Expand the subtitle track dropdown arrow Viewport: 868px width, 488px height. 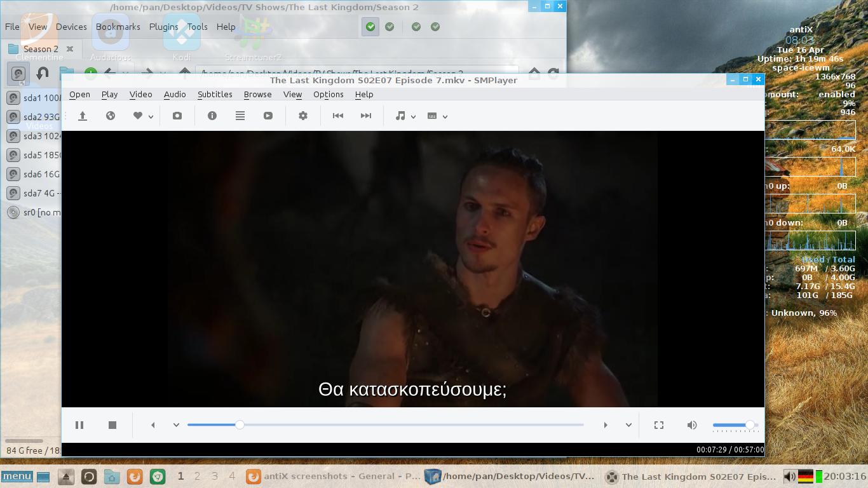tap(445, 116)
